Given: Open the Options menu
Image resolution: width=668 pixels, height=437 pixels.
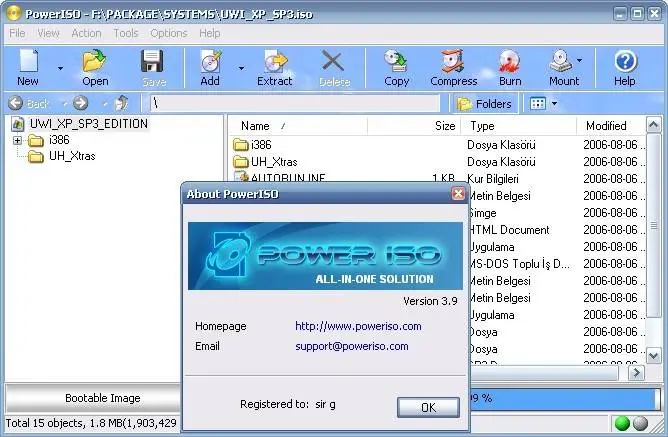Looking at the screenshot, I should [x=169, y=33].
